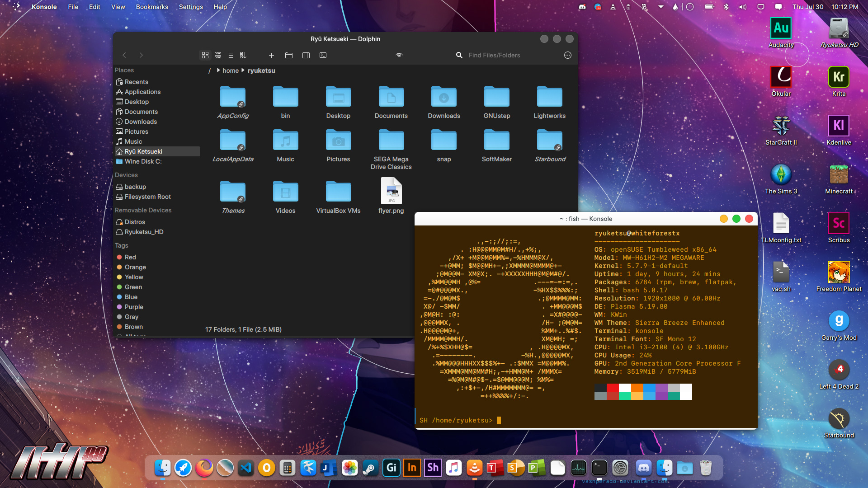Expand the arrow before 'ryuketsu' in breadcrumb
This screenshot has width=868, height=488.
point(243,70)
